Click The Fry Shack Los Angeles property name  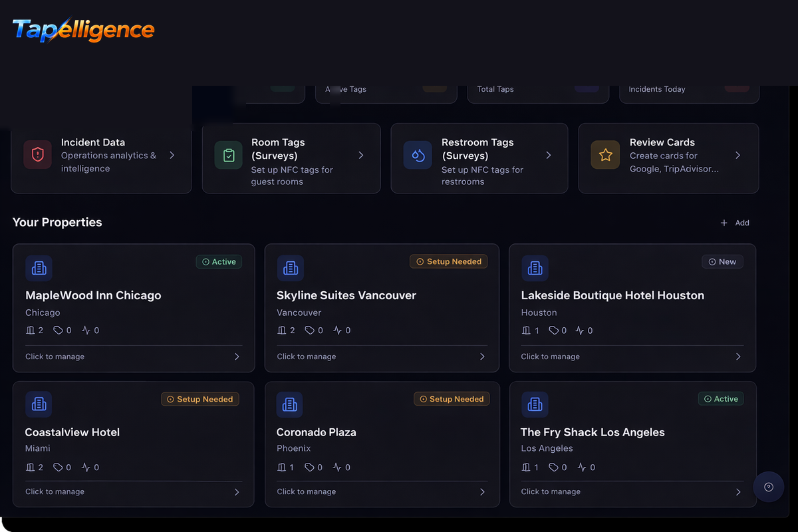tap(593, 432)
